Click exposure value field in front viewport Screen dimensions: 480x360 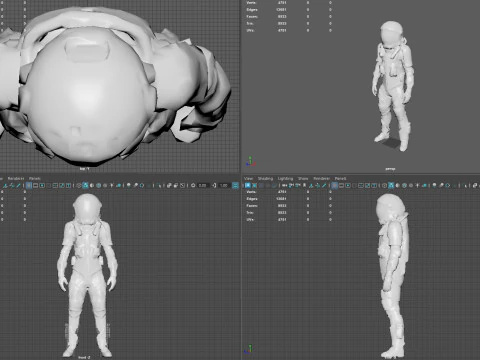203,185
